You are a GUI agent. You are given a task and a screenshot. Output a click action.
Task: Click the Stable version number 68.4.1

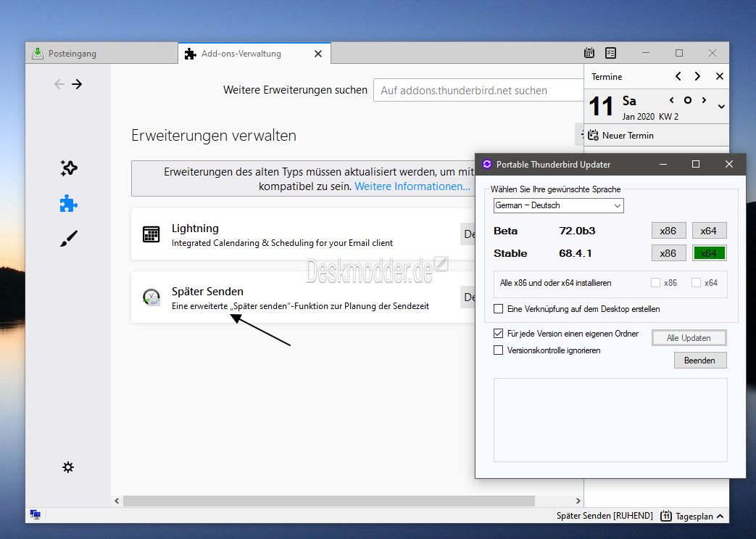point(576,253)
